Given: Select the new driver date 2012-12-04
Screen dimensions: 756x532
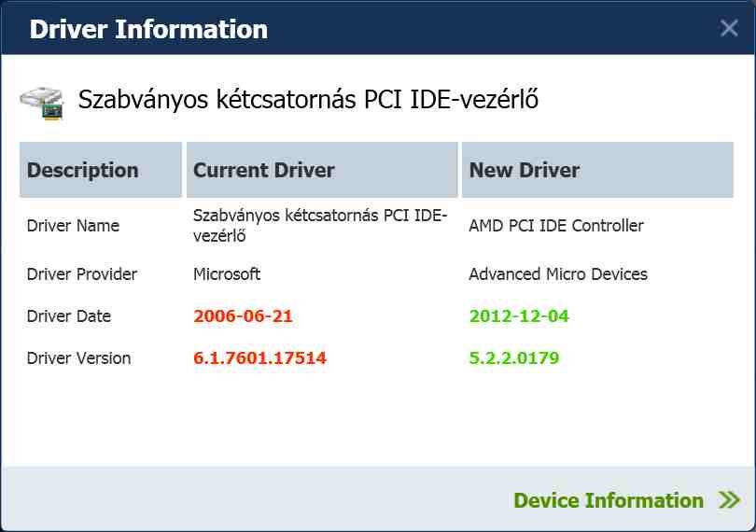Looking at the screenshot, I should tap(519, 316).
